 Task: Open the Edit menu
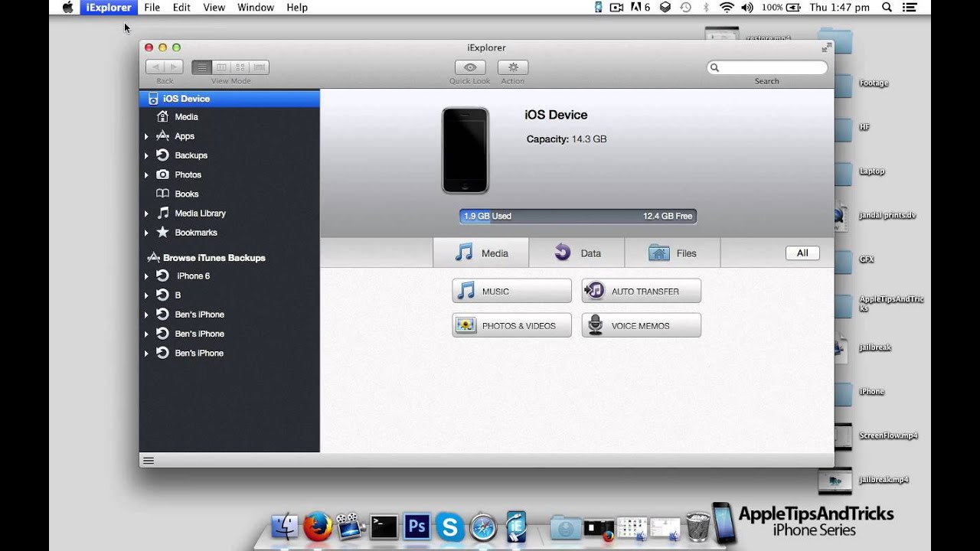point(181,8)
